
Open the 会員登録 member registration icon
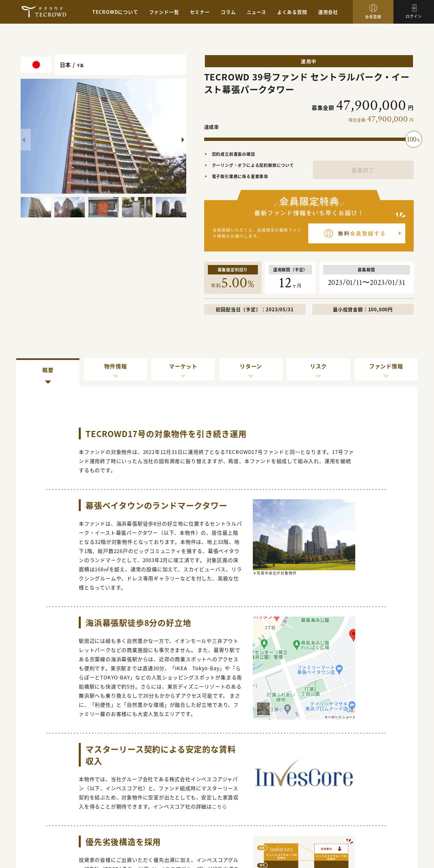(373, 12)
